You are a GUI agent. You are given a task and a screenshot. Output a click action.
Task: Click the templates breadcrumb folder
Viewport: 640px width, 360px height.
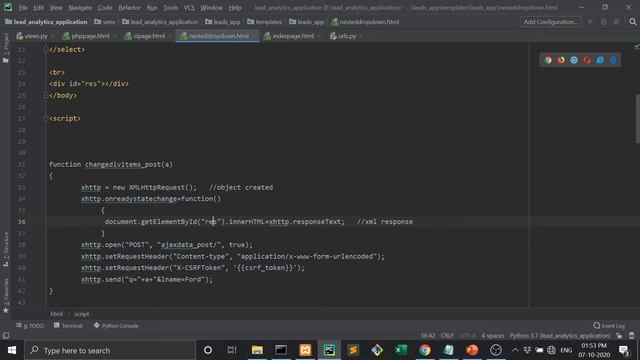(x=264, y=22)
